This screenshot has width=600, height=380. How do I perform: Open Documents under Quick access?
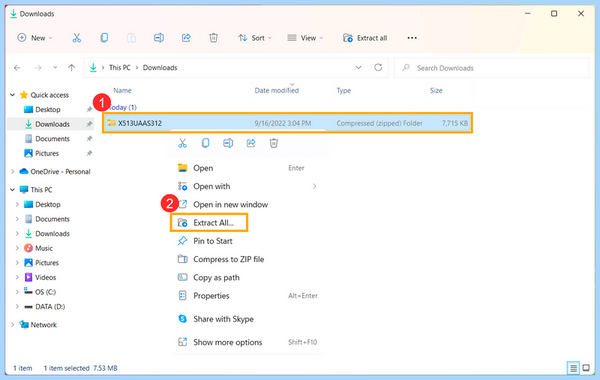pos(52,139)
